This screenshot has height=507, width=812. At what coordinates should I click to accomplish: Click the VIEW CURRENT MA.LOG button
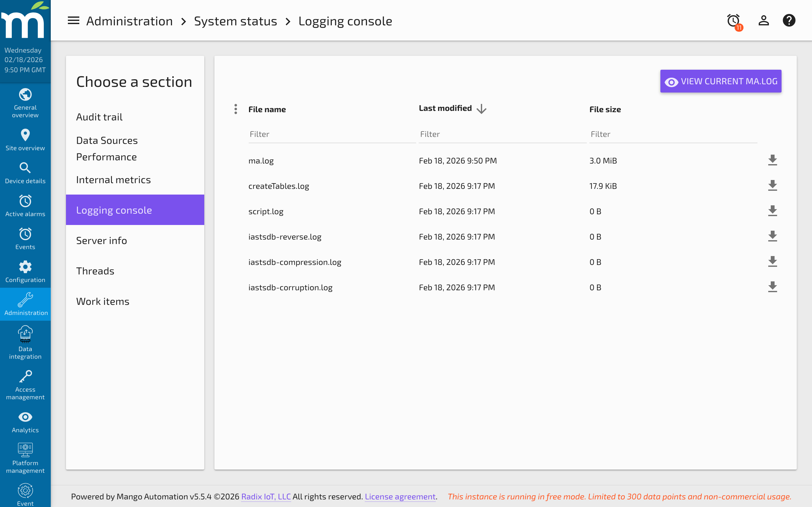720,81
